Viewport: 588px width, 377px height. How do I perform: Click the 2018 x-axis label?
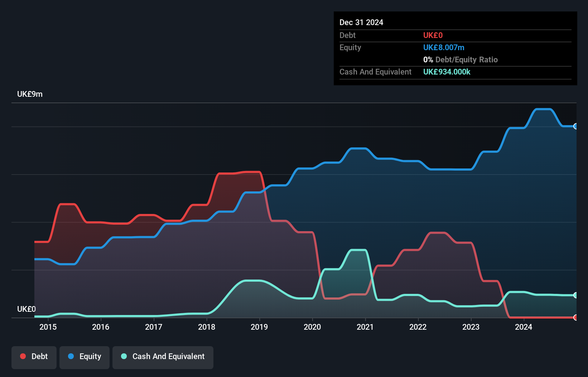(207, 327)
